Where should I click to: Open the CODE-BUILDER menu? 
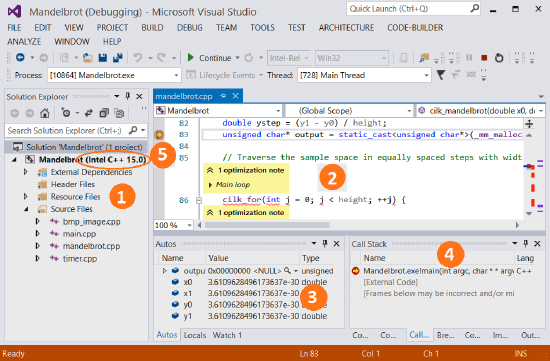tap(415, 27)
